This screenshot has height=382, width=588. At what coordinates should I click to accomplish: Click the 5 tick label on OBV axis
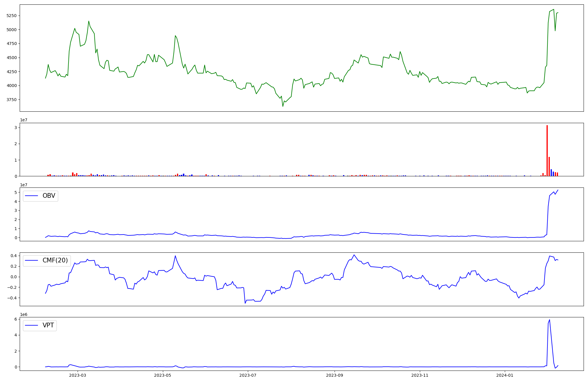pyautogui.click(x=16, y=192)
